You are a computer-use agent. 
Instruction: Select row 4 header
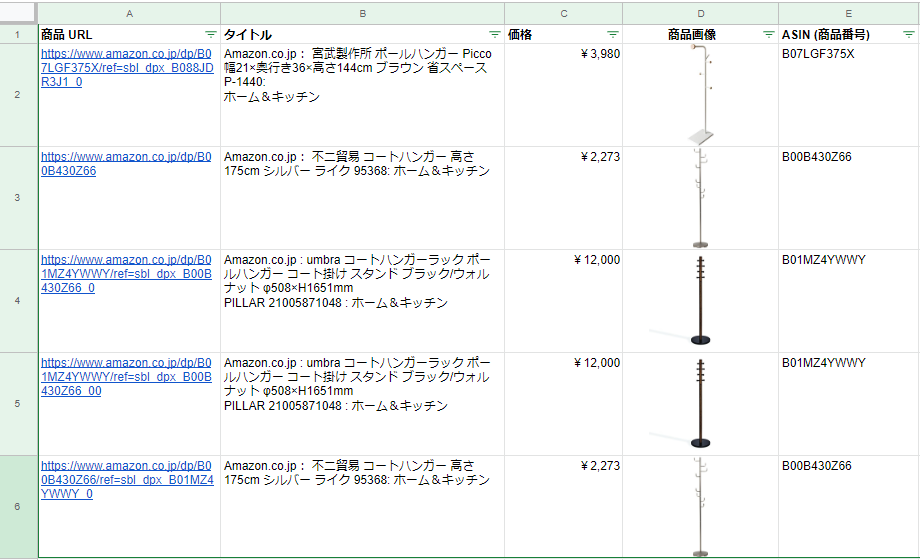18,301
